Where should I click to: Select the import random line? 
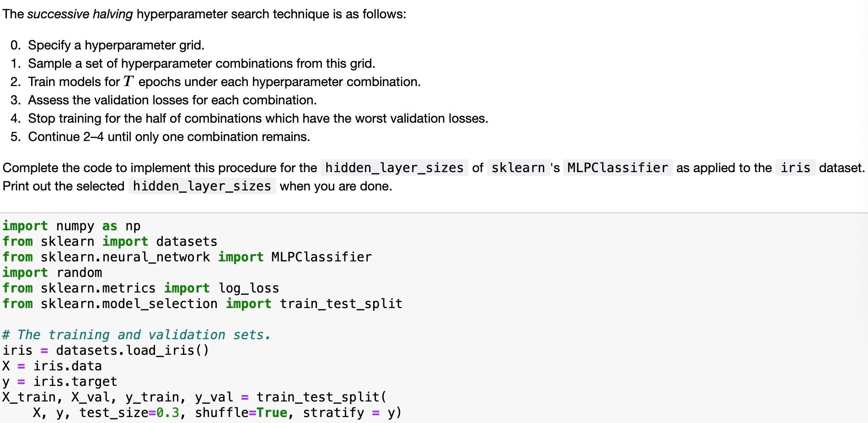(52, 272)
